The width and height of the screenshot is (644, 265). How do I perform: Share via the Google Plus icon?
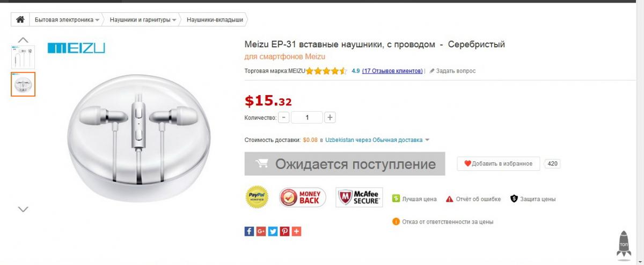click(x=261, y=231)
